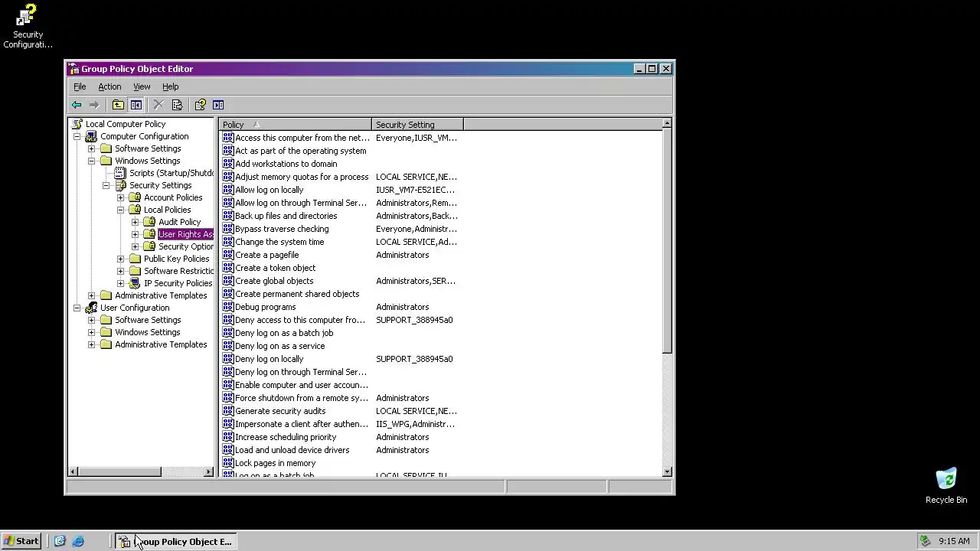Expand the Account Policies node
Image resolution: width=980 pixels, height=551 pixels.
click(x=120, y=197)
